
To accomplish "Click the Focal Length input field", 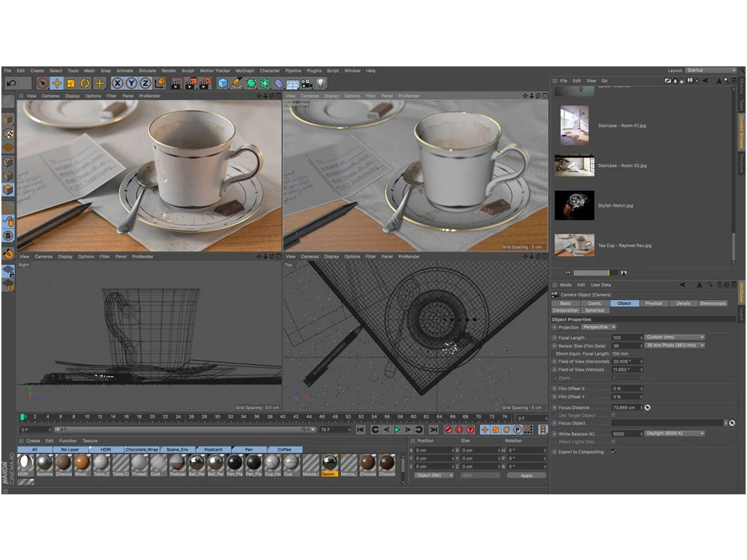I will [x=627, y=337].
